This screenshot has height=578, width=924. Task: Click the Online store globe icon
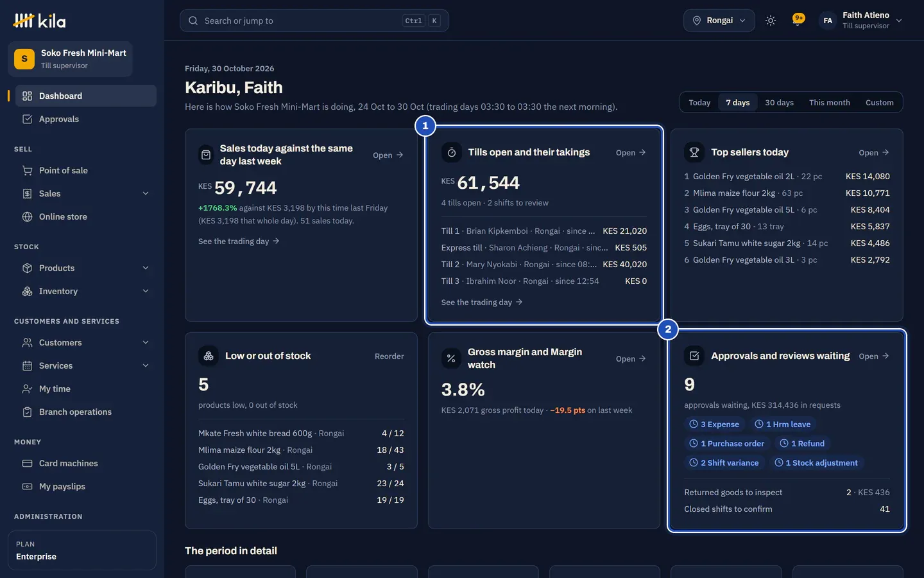click(27, 216)
